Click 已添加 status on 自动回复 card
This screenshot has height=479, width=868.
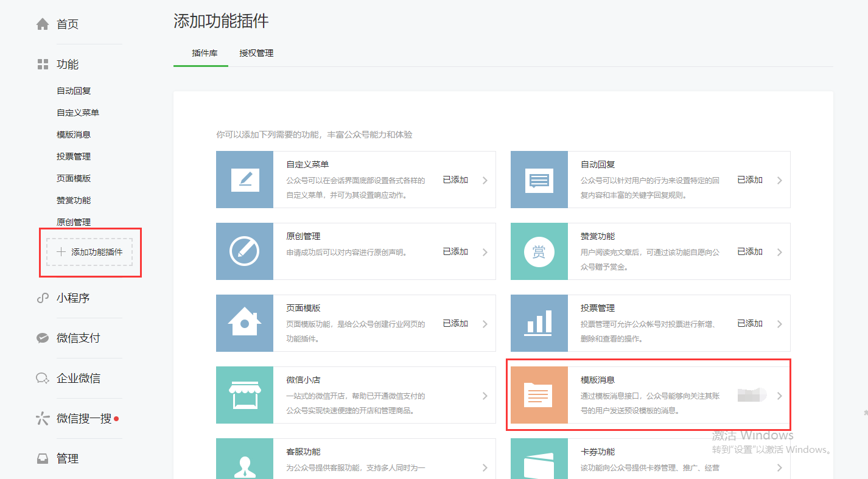coord(750,180)
